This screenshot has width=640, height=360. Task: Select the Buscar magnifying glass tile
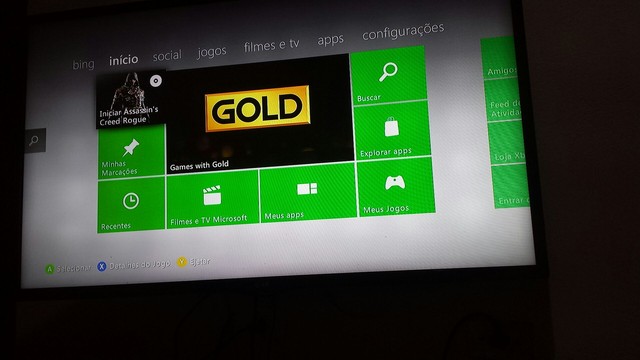click(x=389, y=75)
